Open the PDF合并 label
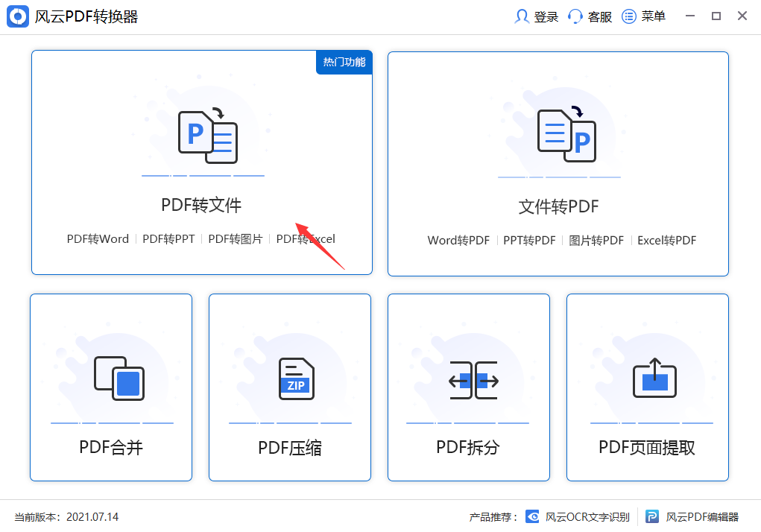The width and height of the screenshot is (761, 532). click(x=111, y=447)
